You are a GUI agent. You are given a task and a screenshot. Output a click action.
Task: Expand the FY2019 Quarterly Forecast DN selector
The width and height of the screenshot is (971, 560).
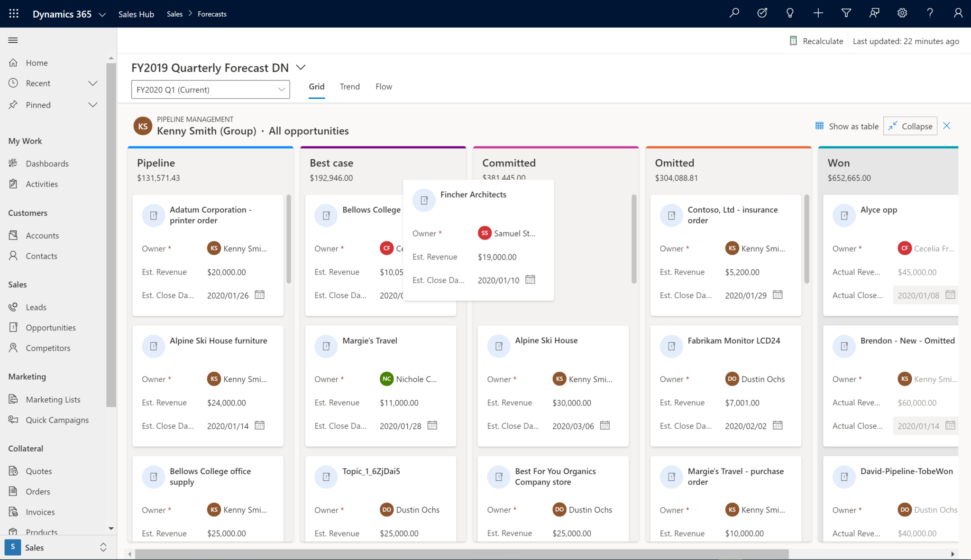301,67
